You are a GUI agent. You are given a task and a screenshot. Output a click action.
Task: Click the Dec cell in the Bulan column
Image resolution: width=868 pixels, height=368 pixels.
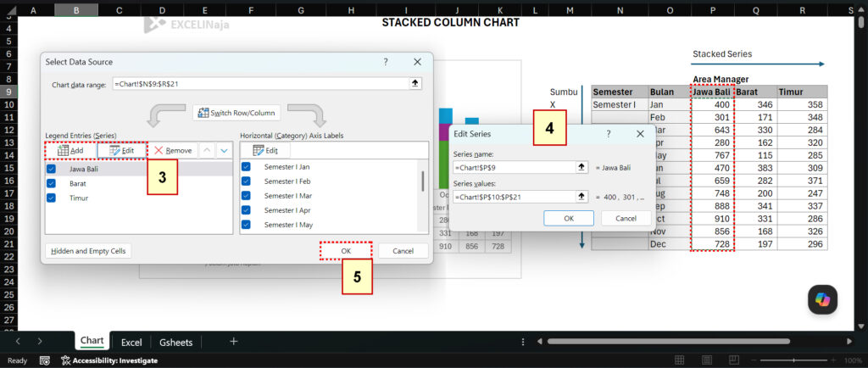coord(670,244)
